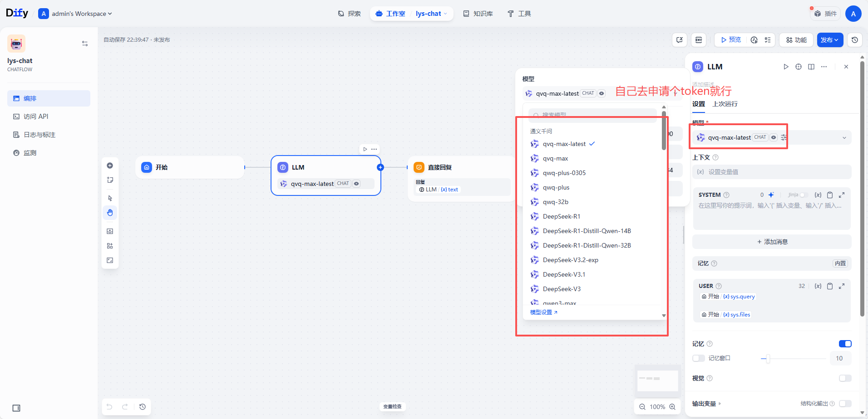Select the hand pan mode tool
The height and width of the screenshot is (419, 868).
pos(110,213)
